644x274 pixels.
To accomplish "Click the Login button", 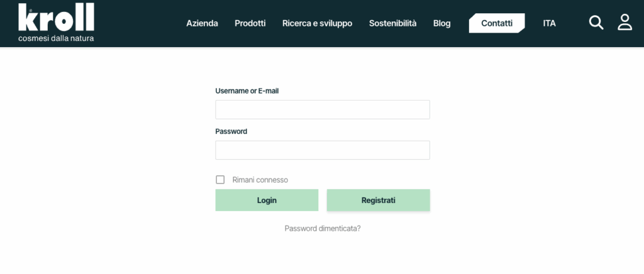I will click(267, 200).
